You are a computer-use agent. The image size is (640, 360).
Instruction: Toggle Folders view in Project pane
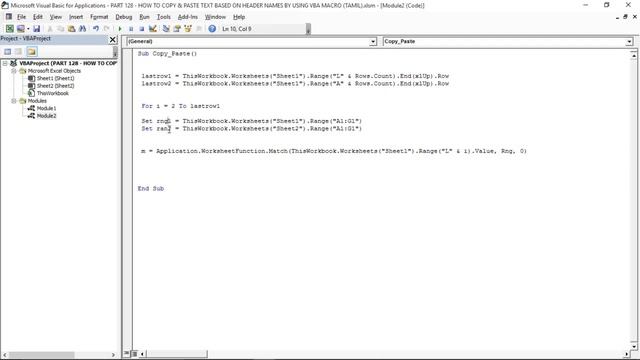[x=32, y=51]
